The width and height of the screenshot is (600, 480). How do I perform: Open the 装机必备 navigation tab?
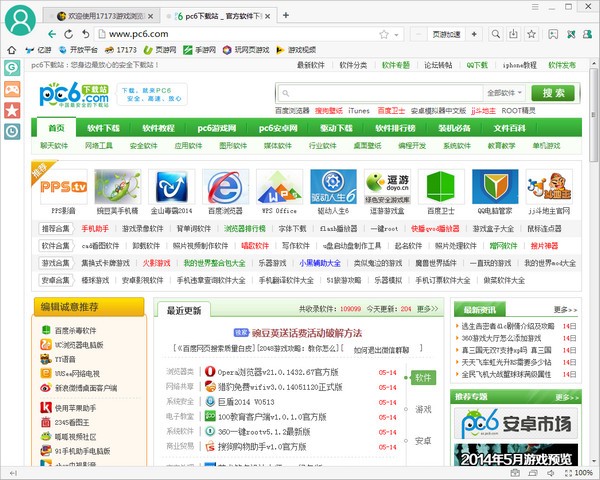pos(454,128)
